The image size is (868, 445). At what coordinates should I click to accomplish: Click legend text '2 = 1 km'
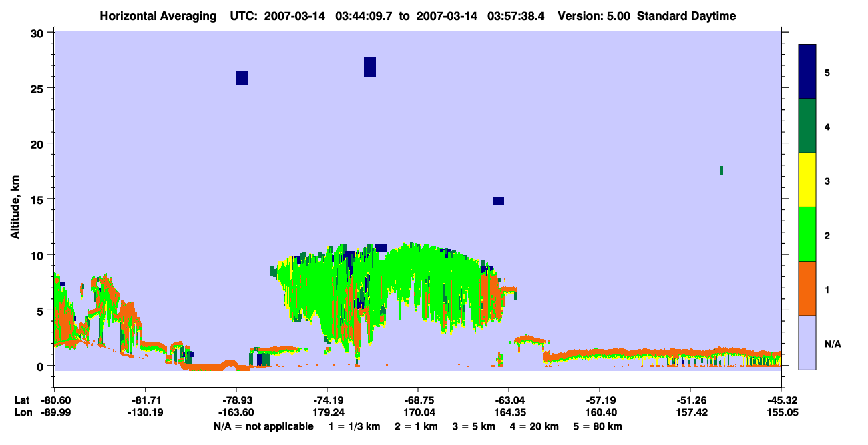[x=416, y=426]
